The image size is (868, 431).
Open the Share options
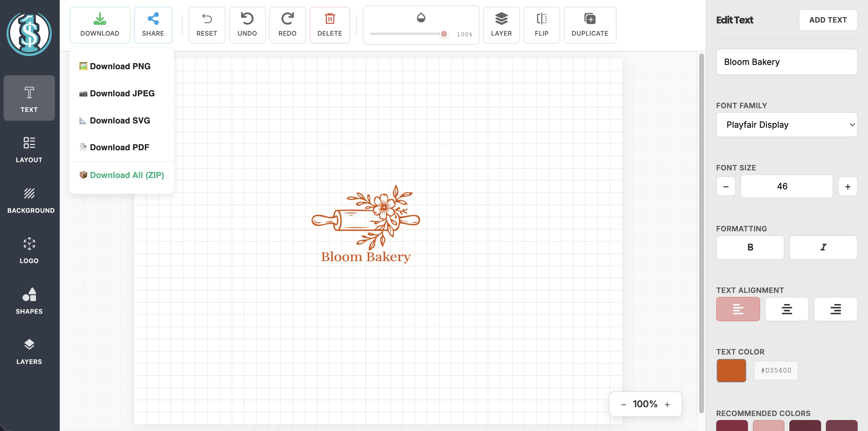coord(153,25)
